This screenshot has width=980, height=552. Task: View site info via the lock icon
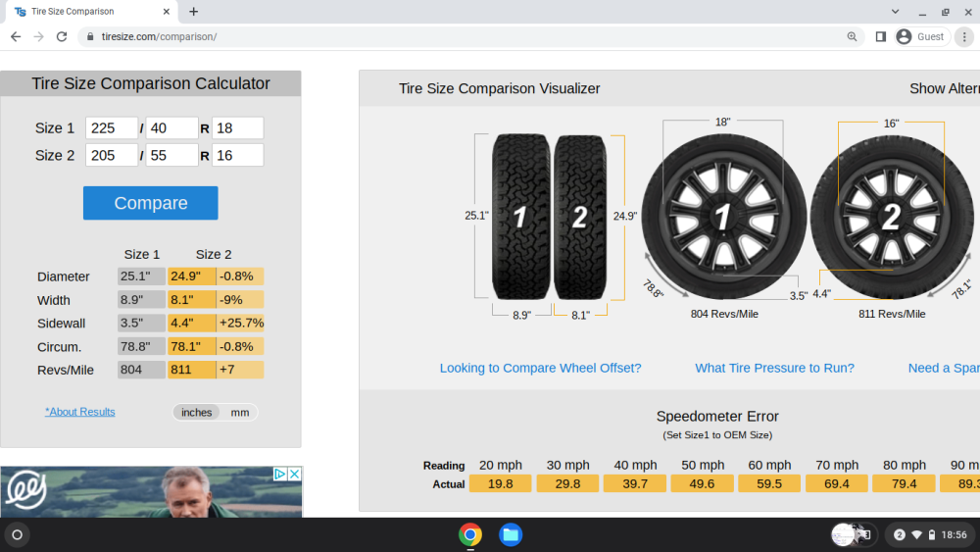coord(90,37)
